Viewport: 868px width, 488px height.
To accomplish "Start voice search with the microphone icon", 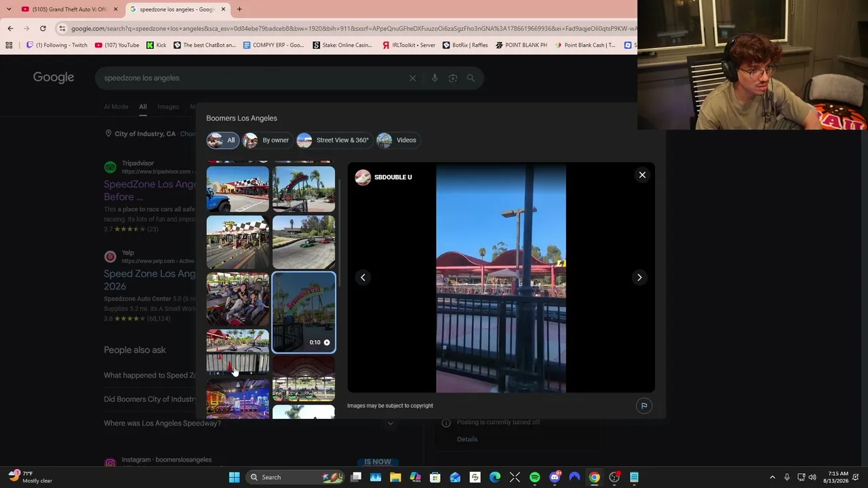I will (x=435, y=78).
